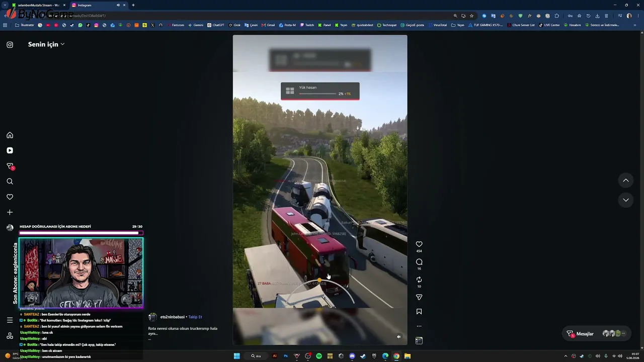Launch Spotify from taskbar

[x=319, y=356]
